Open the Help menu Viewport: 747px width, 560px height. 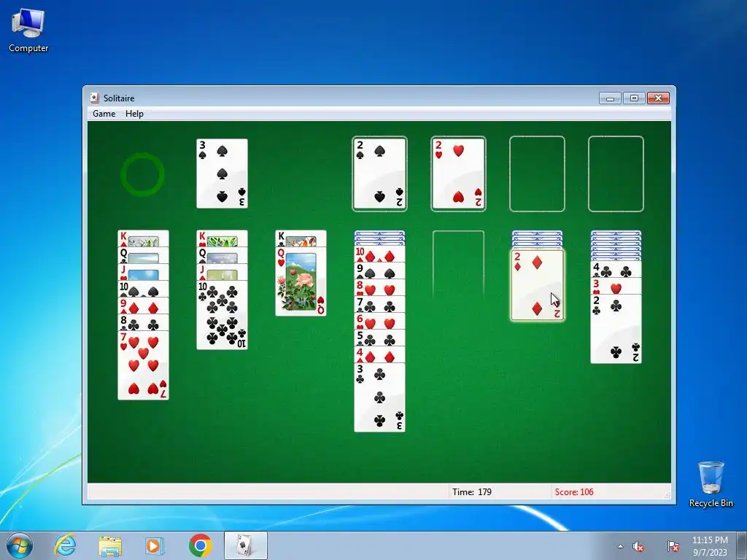tap(134, 113)
